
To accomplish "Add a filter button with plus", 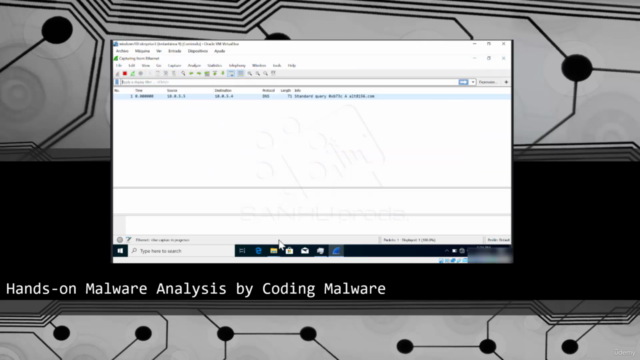I will tap(506, 82).
